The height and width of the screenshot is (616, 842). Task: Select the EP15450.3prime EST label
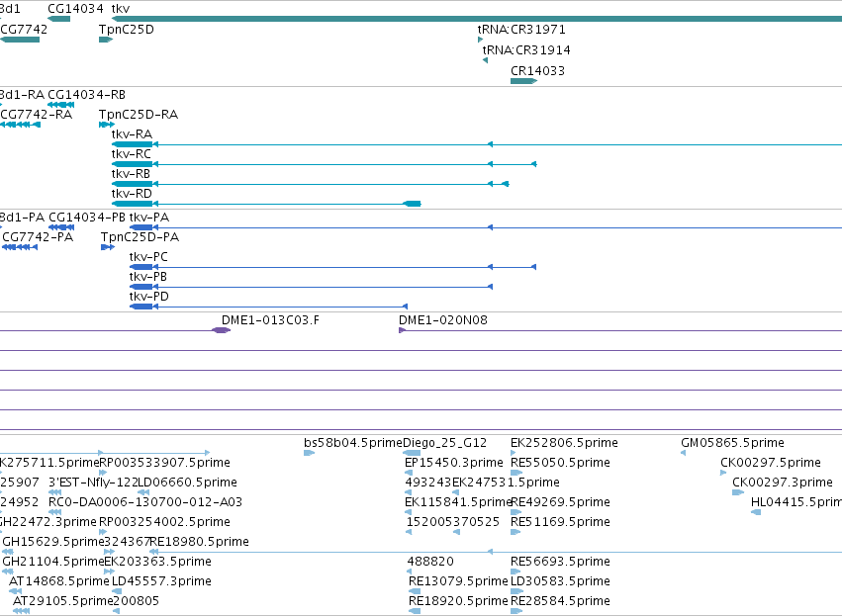tap(454, 463)
